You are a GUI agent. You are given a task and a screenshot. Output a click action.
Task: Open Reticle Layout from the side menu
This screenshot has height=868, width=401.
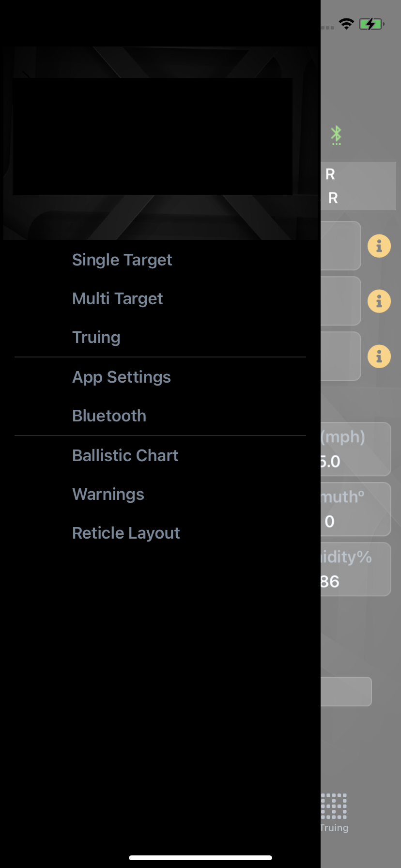tap(126, 533)
